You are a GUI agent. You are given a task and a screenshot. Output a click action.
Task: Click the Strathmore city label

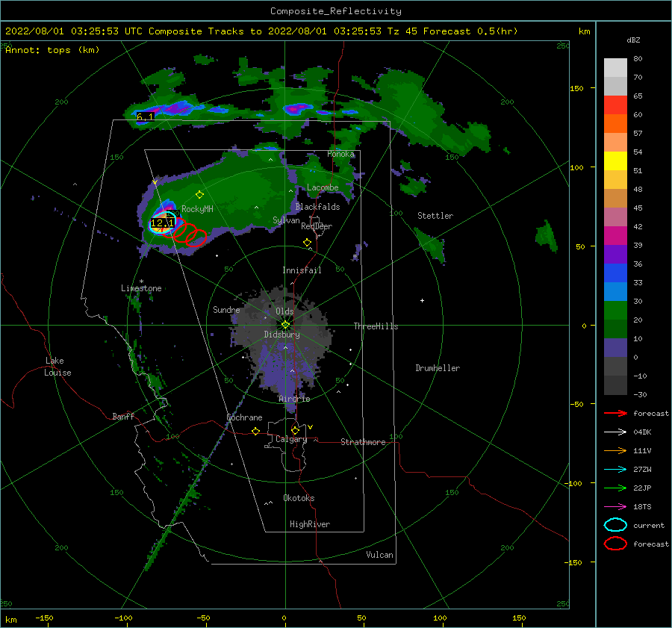pyautogui.click(x=363, y=442)
